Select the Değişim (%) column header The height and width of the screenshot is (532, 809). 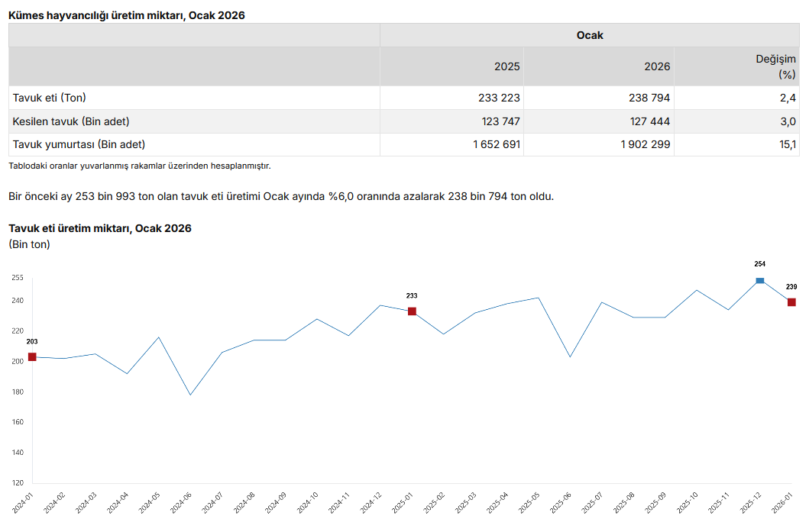coord(775,66)
